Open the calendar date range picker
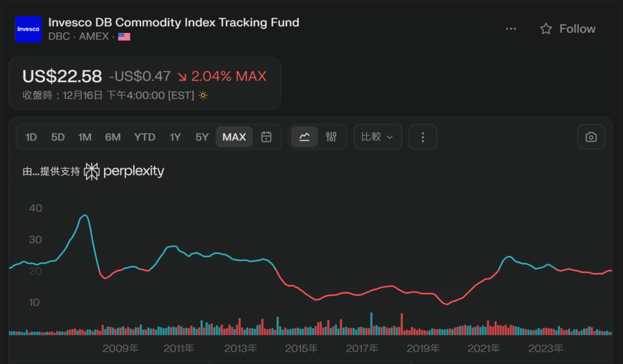 click(x=266, y=137)
